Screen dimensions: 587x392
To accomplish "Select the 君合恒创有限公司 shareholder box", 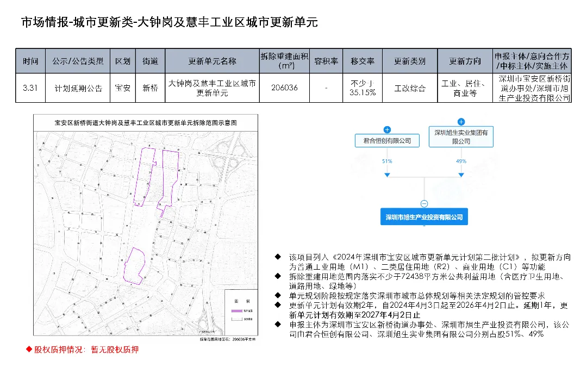I will (x=387, y=141).
